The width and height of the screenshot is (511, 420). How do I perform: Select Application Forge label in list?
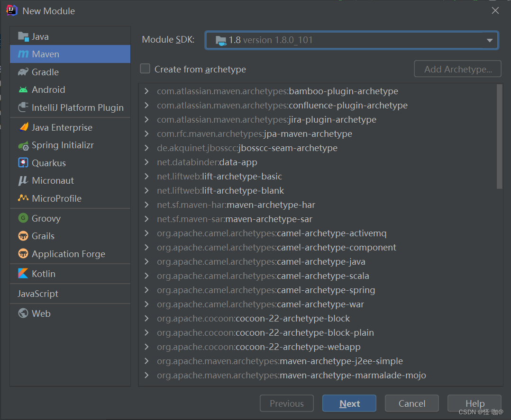tap(68, 254)
